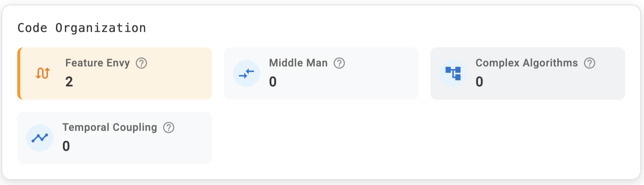Select the Middle Man label text

[298, 63]
